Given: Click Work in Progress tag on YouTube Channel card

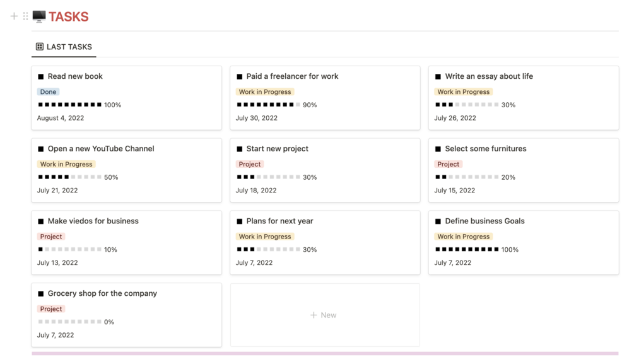Looking at the screenshot, I should [66, 165].
